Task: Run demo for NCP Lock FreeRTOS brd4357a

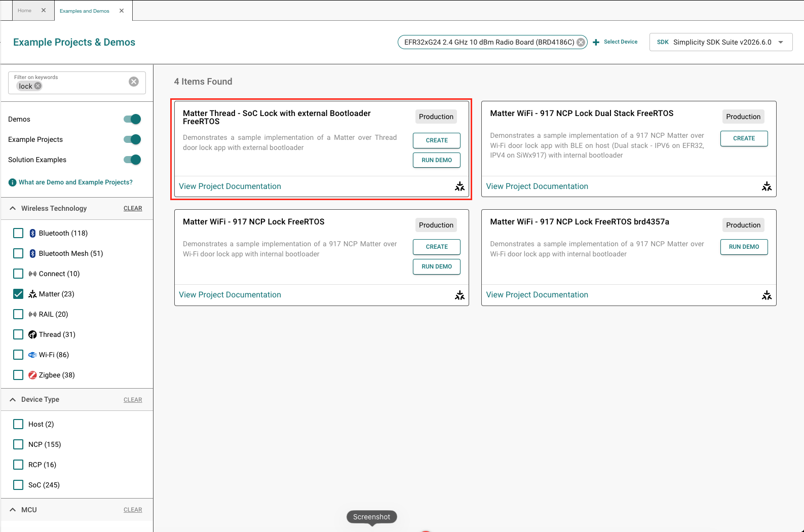Action: pos(744,247)
